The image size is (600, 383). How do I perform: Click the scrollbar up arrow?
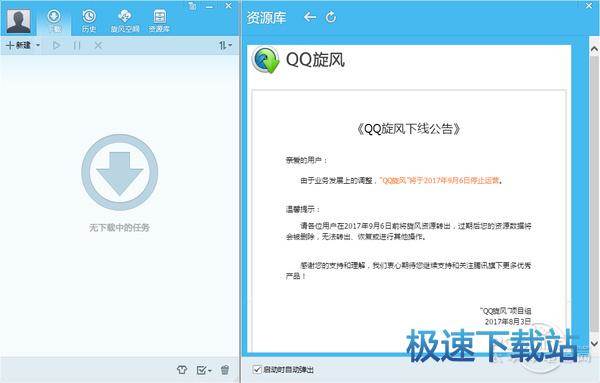click(x=594, y=49)
